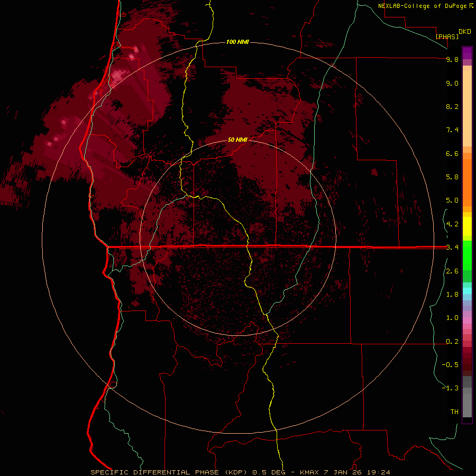
Task: Click the 100 NMI range ring label
Action: click(x=237, y=42)
